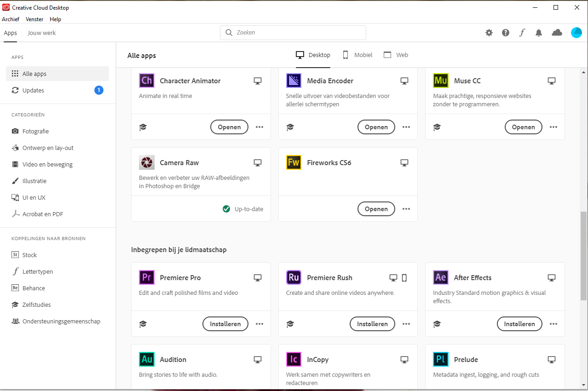Switch to the Mobiel tab
588x391 pixels.
[357, 55]
